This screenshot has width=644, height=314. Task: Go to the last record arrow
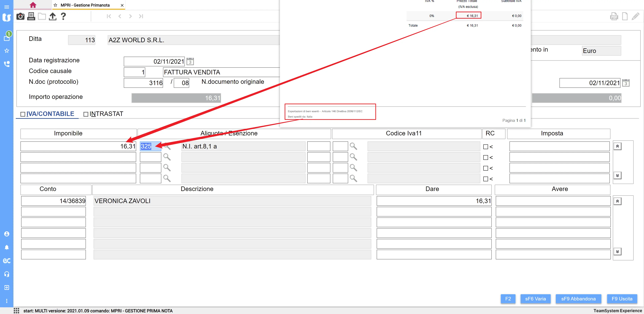pos(141,16)
